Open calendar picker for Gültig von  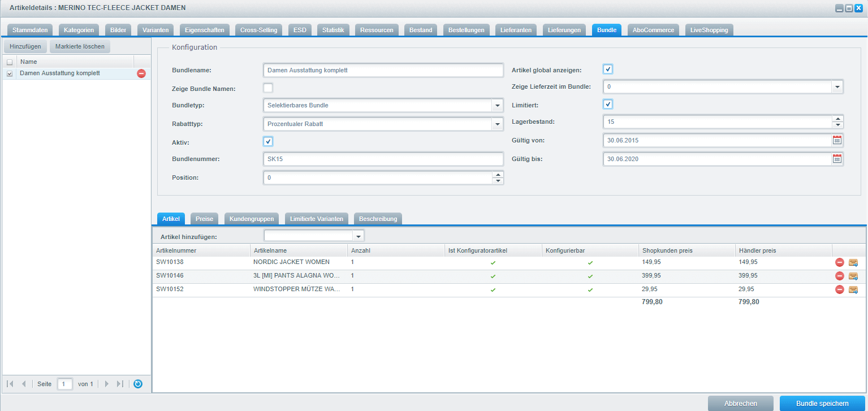(x=837, y=140)
